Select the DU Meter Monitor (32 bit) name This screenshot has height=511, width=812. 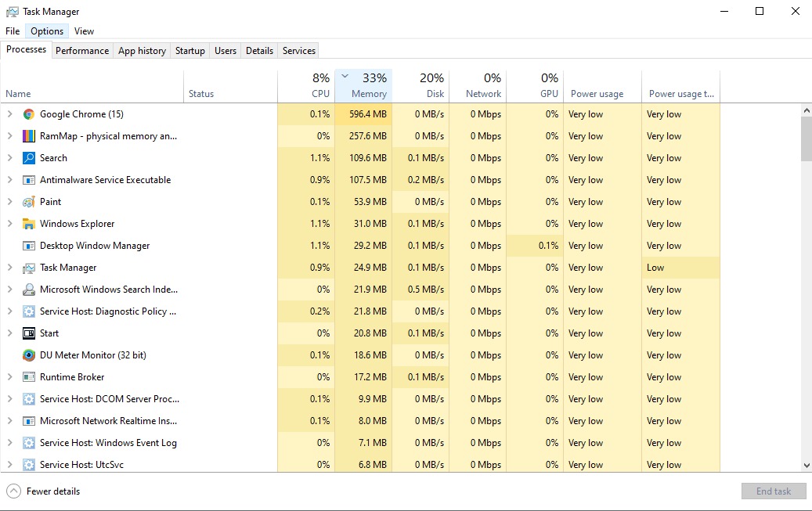coord(93,355)
